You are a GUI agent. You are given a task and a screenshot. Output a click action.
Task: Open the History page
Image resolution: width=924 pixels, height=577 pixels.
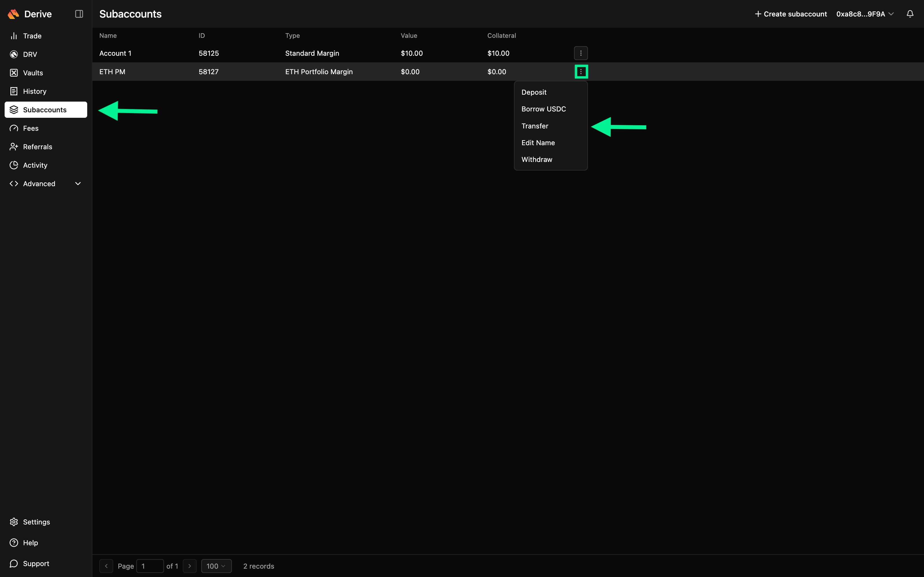[x=34, y=91]
